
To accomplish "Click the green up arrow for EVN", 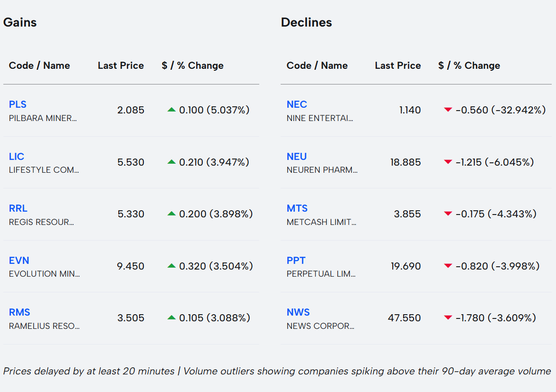I will tap(172, 266).
